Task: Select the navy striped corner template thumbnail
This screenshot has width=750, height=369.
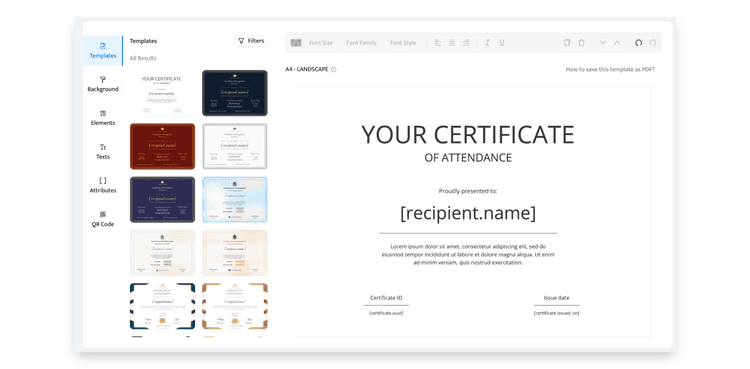Action: 162,306
